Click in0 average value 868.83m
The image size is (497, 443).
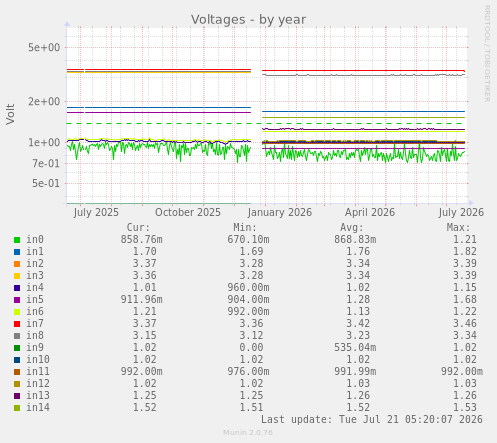355,240
